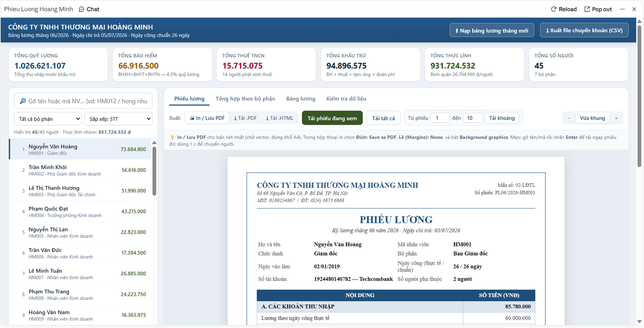Select employee Phạm Quốc Đạt
The height and width of the screenshot is (328, 644).
(80, 211)
